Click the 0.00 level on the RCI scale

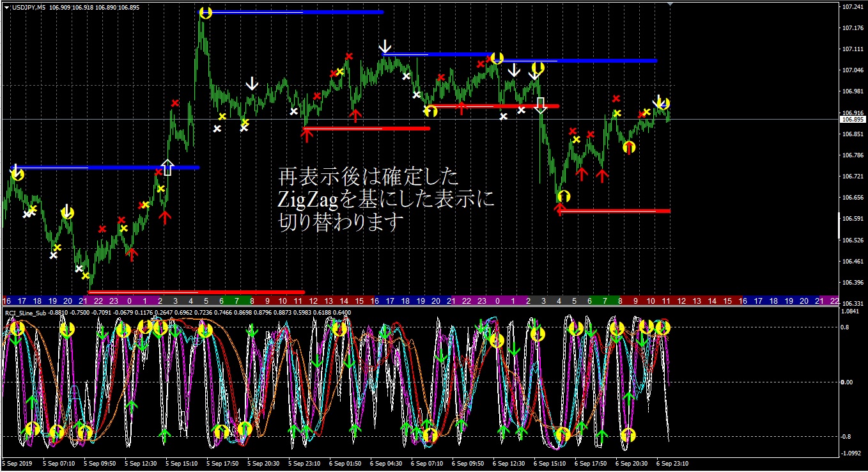coord(848,382)
